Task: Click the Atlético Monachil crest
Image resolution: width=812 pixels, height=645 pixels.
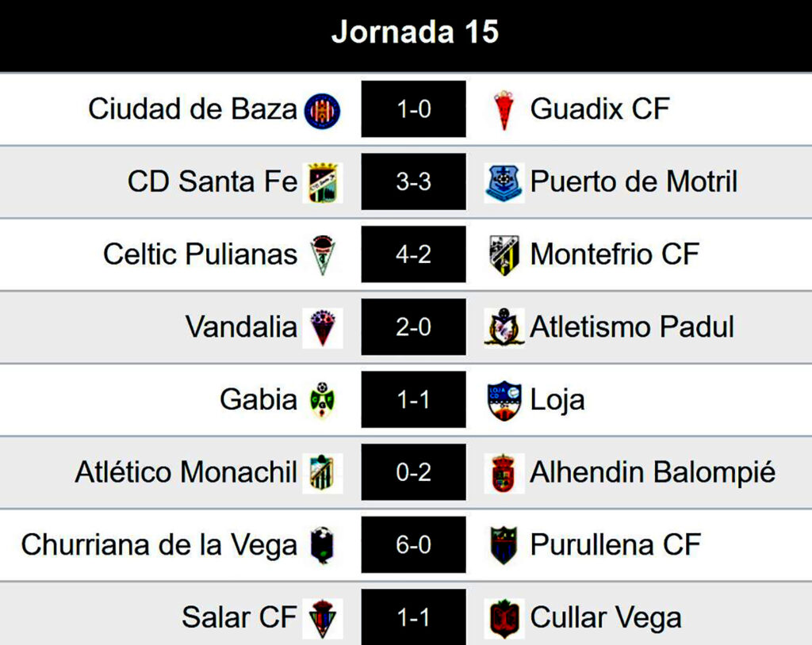Action: (323, 473)
